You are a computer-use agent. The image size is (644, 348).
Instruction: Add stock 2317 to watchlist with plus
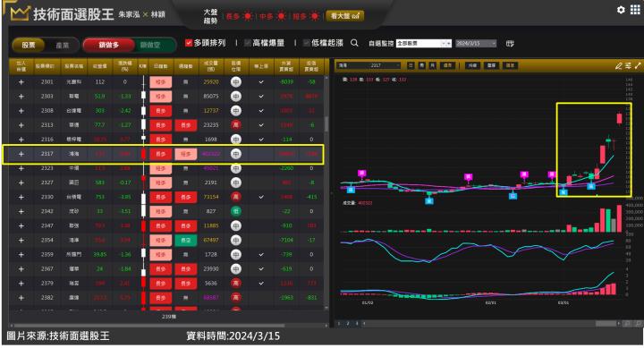(21, 154)
